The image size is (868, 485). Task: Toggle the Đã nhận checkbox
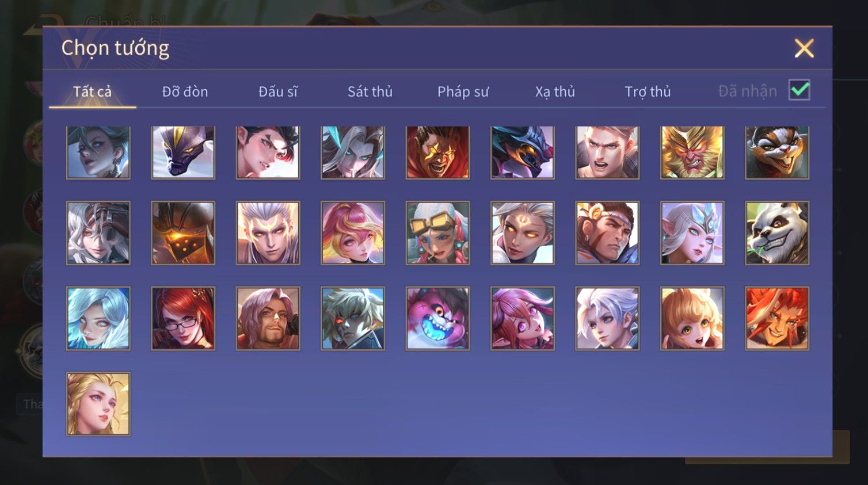(x=800, y=90)
